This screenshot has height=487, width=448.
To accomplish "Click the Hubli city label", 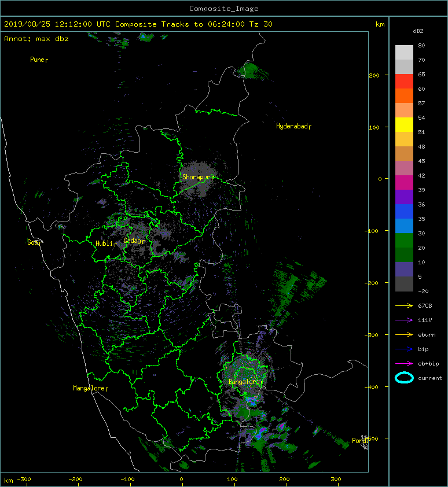I will point(106,244).
